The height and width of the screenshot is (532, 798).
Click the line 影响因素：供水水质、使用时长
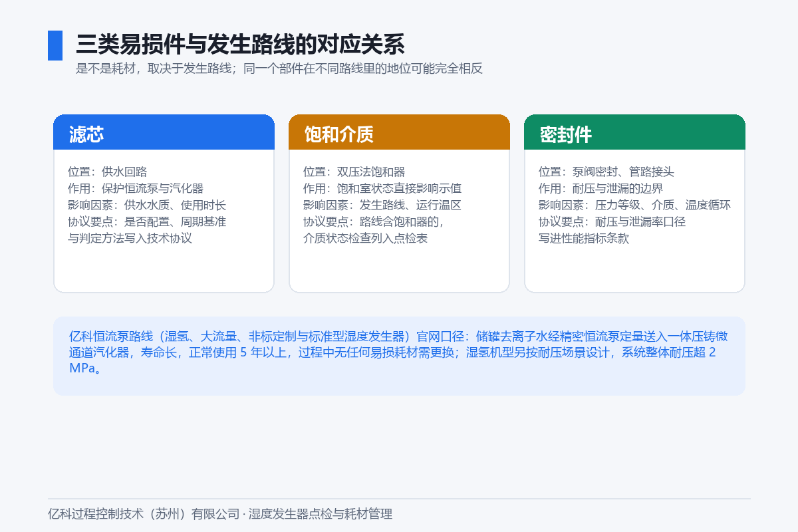(147, 205)
